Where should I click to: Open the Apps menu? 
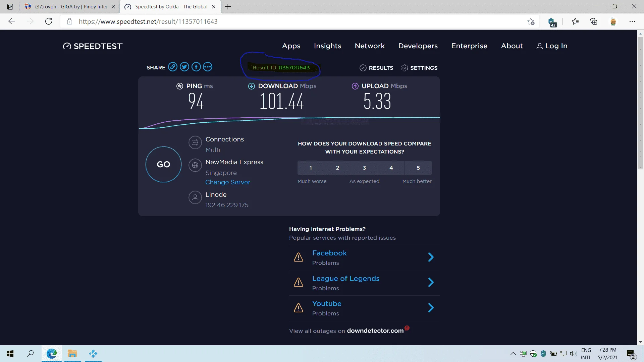(291, 46)
